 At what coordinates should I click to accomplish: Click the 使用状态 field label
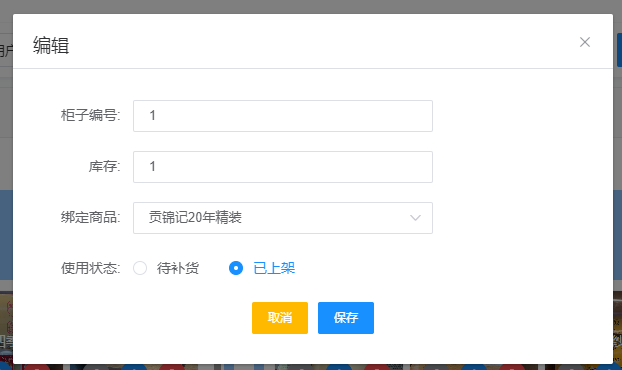[x=90, y=268]
